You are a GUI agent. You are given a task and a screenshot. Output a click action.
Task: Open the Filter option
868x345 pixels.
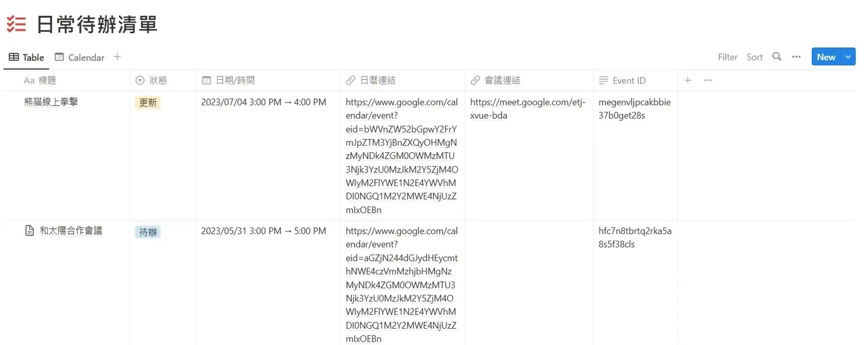[x=728, y=57]
